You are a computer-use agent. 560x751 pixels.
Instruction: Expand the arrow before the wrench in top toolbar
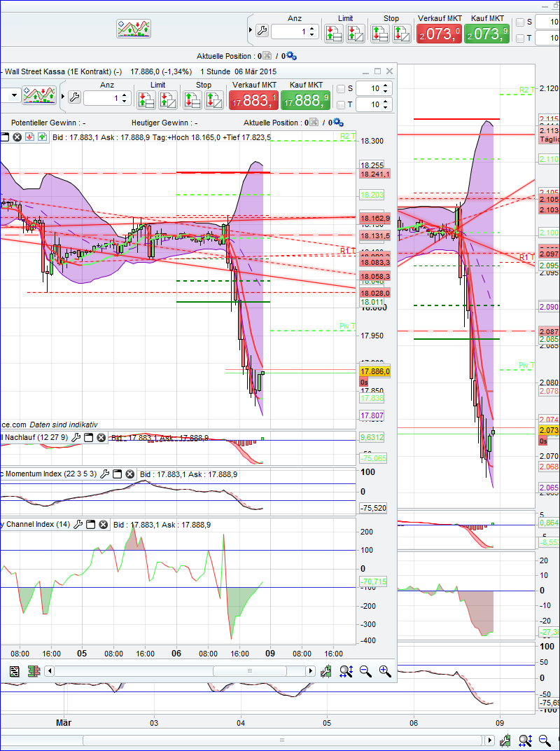point(250,29)
